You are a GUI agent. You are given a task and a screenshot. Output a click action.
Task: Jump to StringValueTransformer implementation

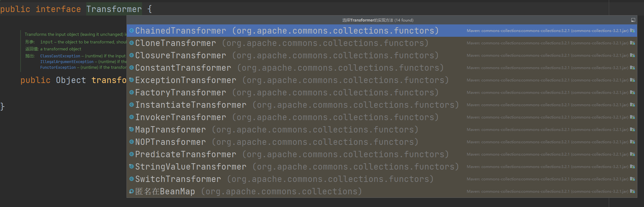[x=191, y=167]
